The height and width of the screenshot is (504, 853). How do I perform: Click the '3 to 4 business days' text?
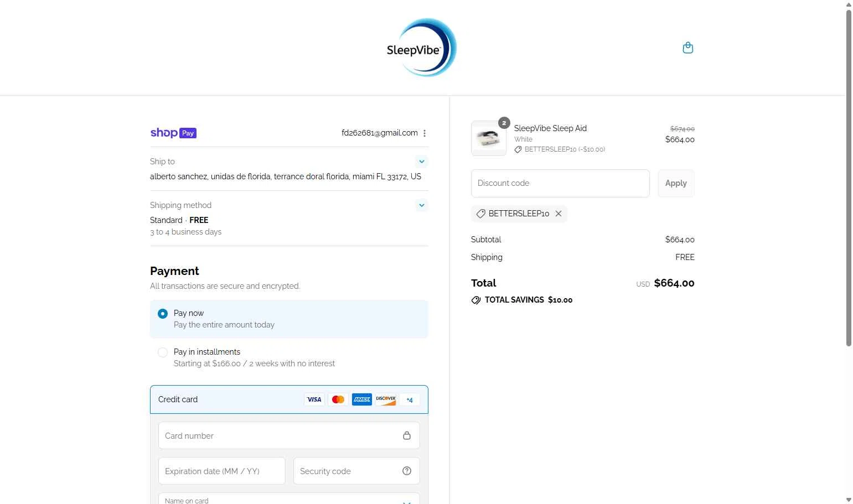(185, 232)
